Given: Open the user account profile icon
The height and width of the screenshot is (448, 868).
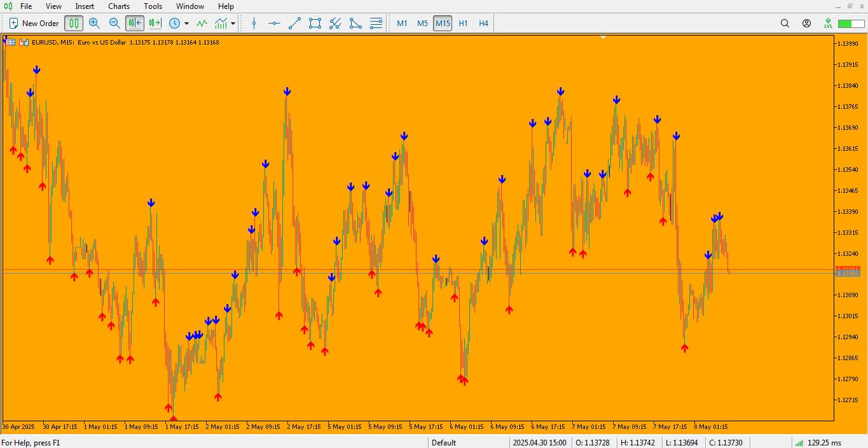Looking at the screenshot, I should 806,24.
